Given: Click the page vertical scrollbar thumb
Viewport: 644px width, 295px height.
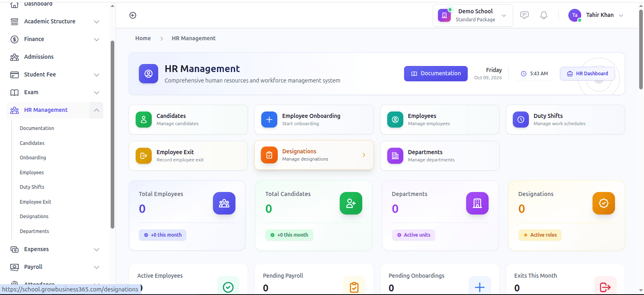Looking at the screenshot, I should click(x=641, y=49).
